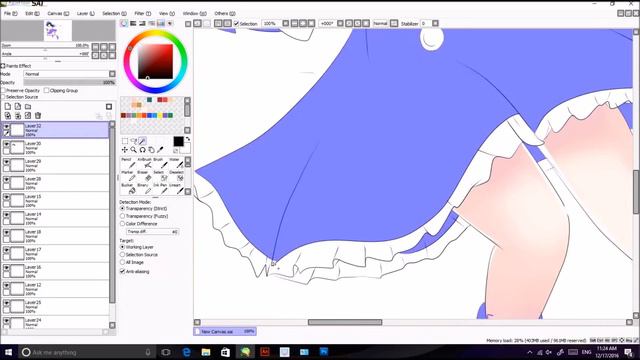Click the navigator canvas thumbnail
This screenshot has width=640, height=360.
click(58, 31)
